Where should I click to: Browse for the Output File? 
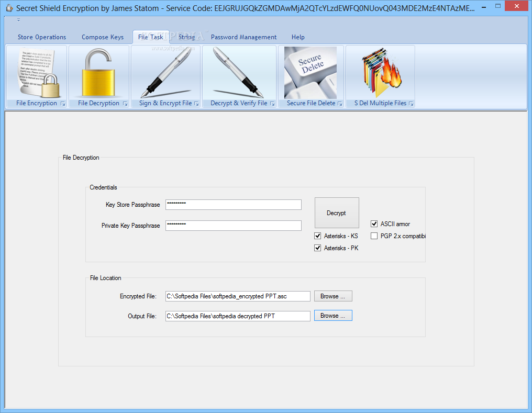click(x=333, y=315)
